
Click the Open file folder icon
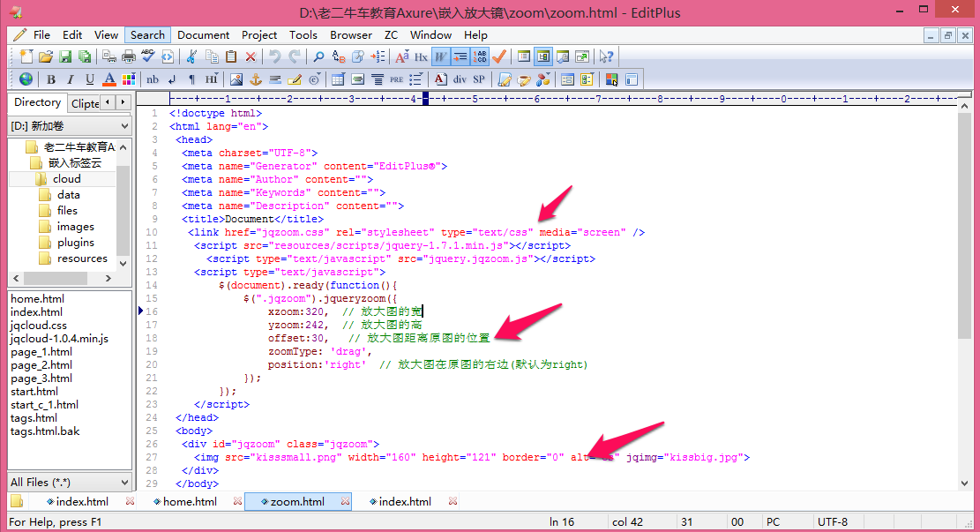(46, 56)
